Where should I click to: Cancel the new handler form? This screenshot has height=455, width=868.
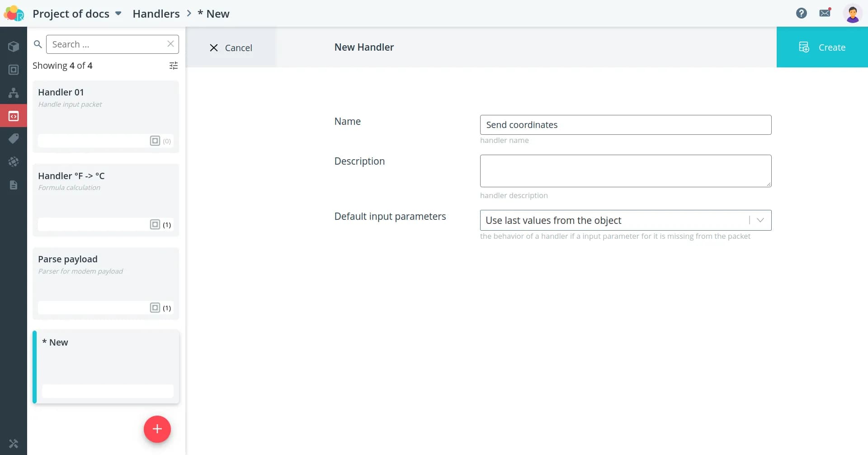point(231,47)
